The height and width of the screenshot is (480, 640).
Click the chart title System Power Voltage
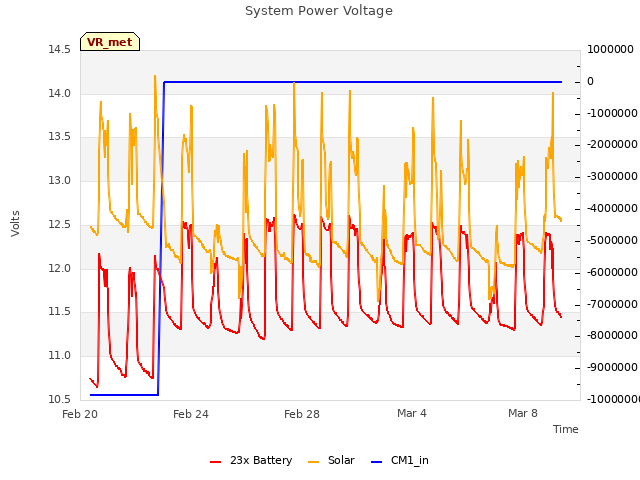(319, 11)
